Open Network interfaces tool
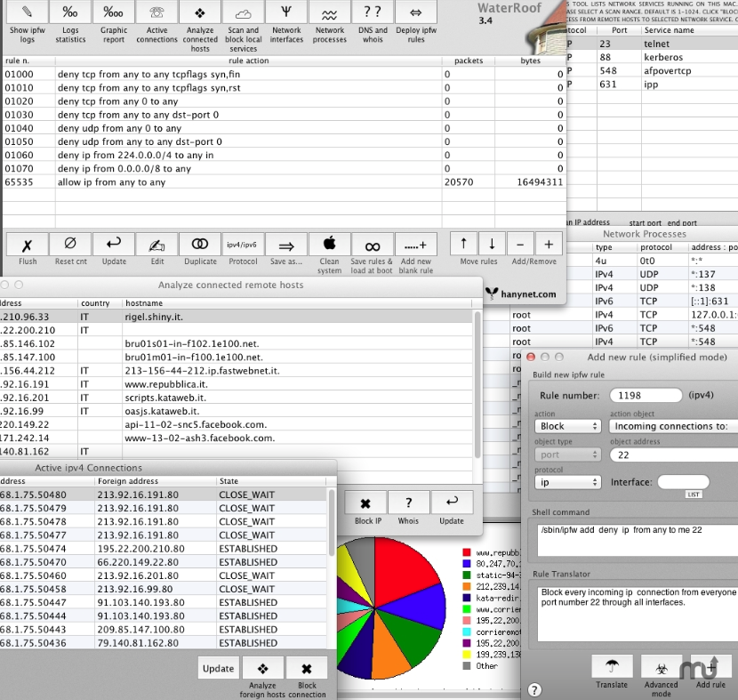This screenshot has height=700, width=738. point(286,12)
